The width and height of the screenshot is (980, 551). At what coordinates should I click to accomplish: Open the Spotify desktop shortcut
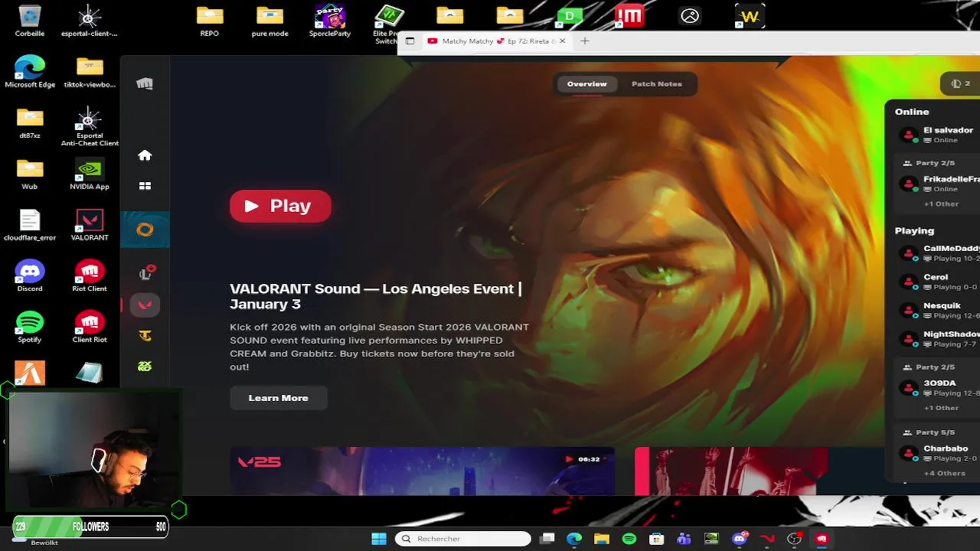30,327
